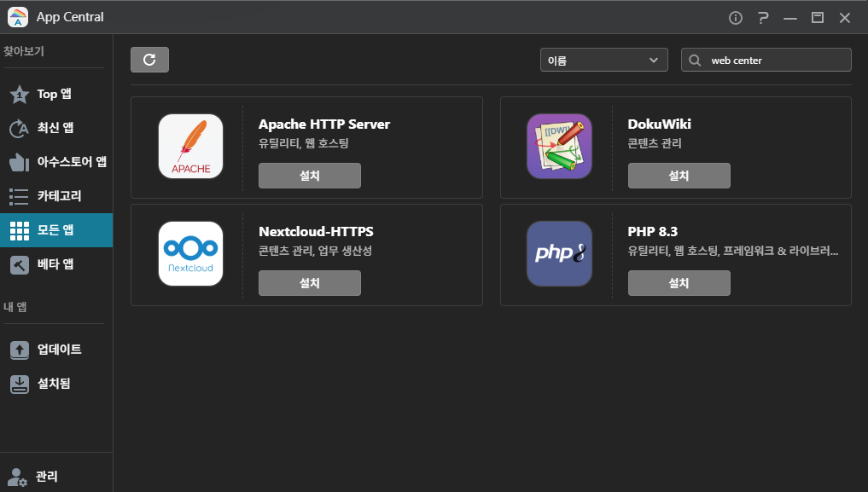Click the 유틸리티, 웹 호스팅 category text under Apache

304,144
